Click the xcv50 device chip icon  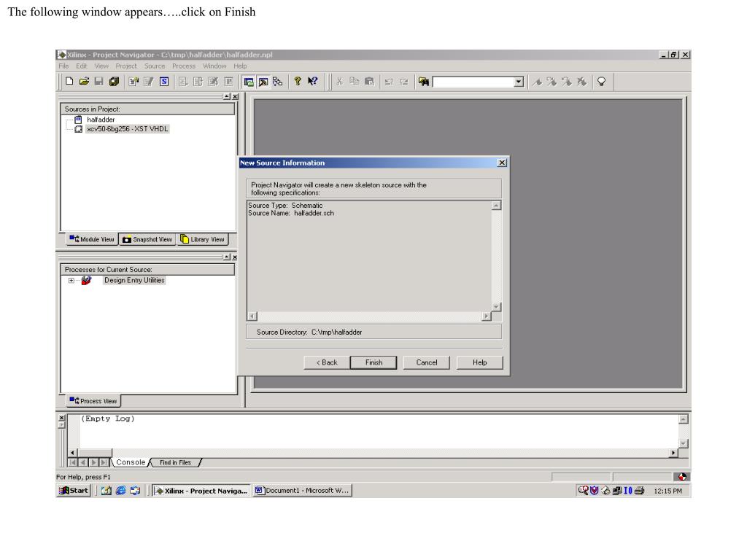79,129
